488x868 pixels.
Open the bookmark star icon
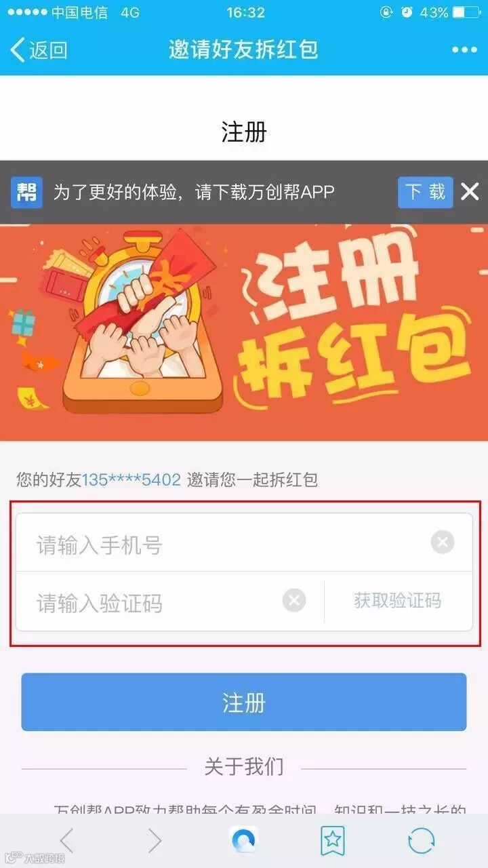pyautogui.click(x=332, y=841)
